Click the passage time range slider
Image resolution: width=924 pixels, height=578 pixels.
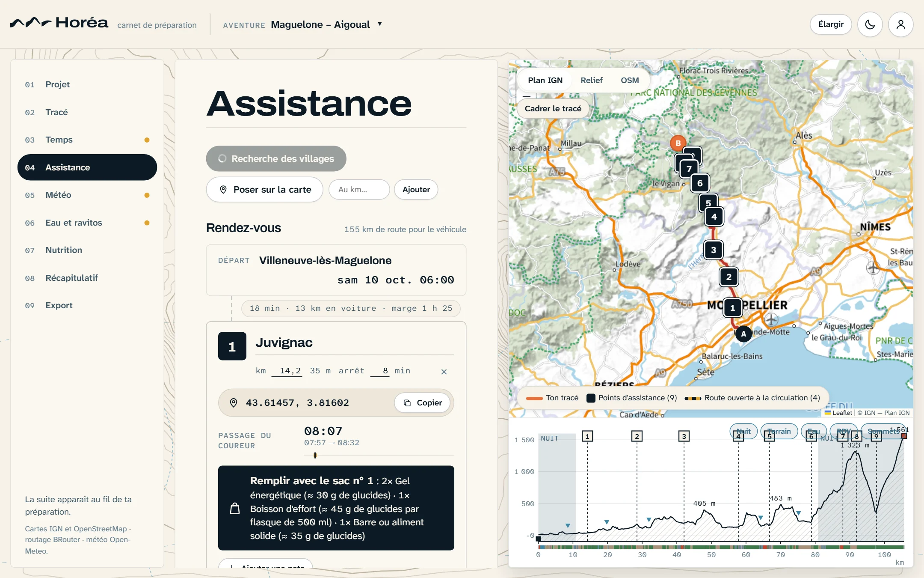pyautogui.click(x=379, y=455)
